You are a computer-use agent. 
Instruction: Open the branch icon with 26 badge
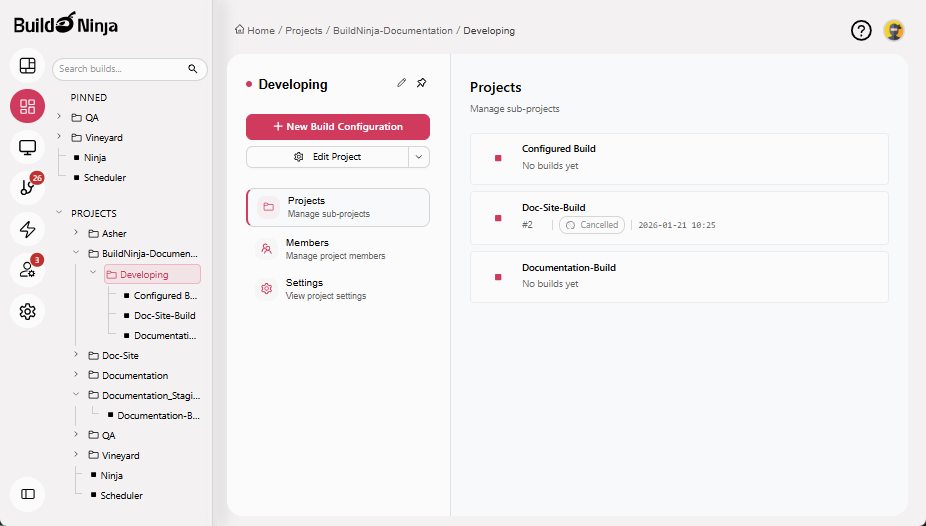tap(28, 188)
